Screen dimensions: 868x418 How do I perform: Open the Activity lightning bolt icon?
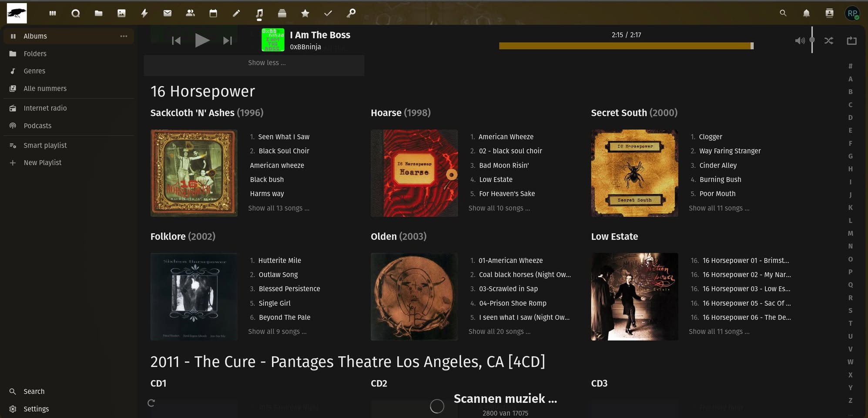click(x=144, y=13)
